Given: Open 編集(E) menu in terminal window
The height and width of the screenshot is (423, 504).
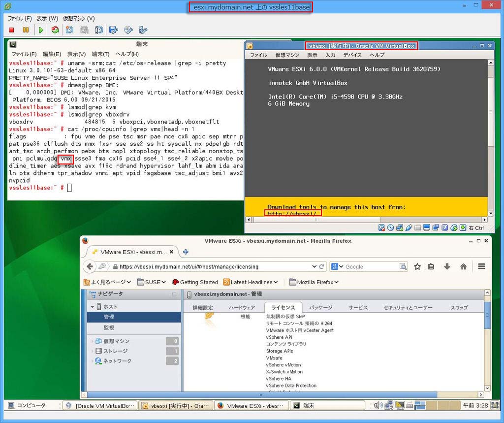Looking at the screenshot, I should [52, 54].
